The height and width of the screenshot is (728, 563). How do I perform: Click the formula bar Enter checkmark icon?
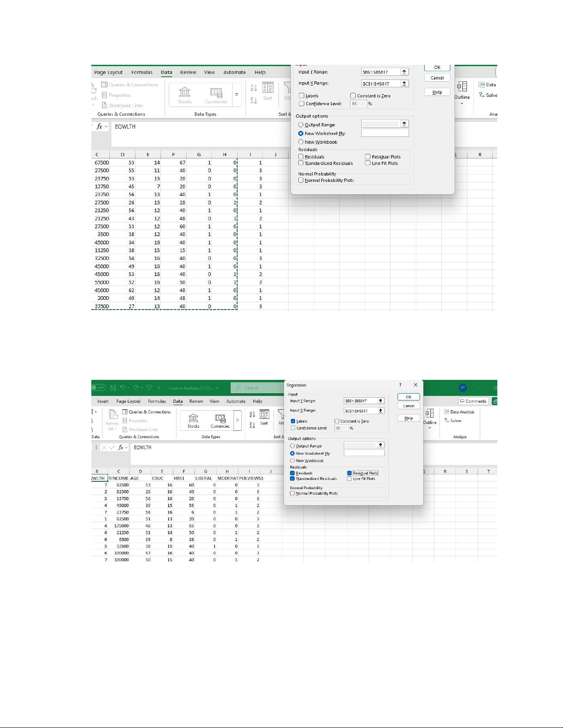pos(112,447)
